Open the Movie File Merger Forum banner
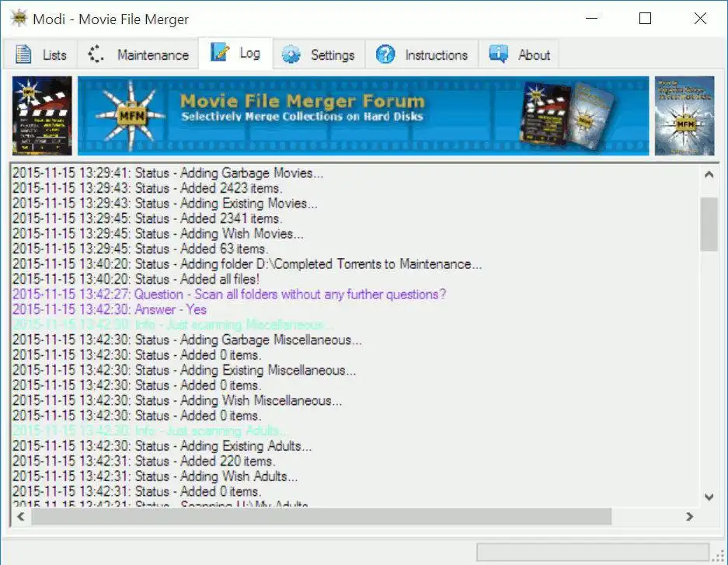Screen dimensions: 728x565 pos(363,116)
